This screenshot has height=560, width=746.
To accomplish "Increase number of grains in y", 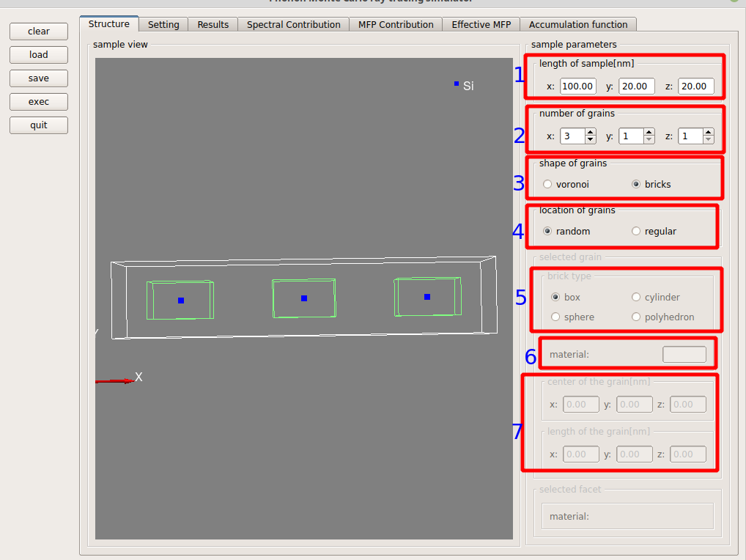I will tap(649, 132).
